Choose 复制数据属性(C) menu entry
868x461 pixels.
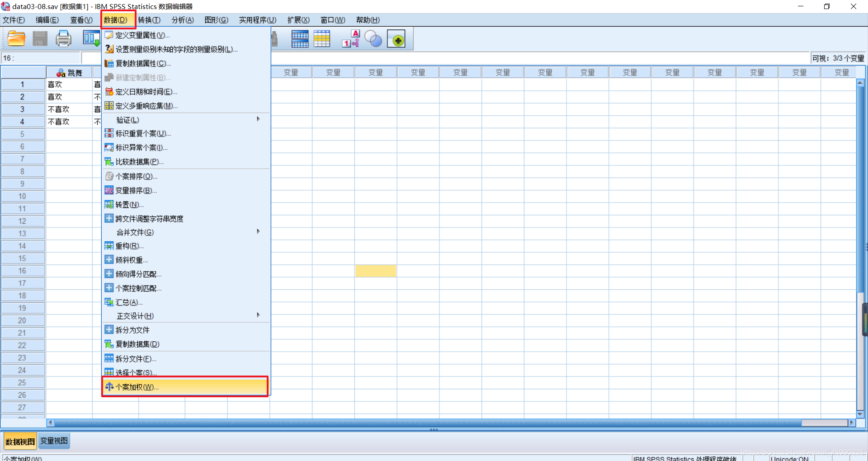point(186,63)
